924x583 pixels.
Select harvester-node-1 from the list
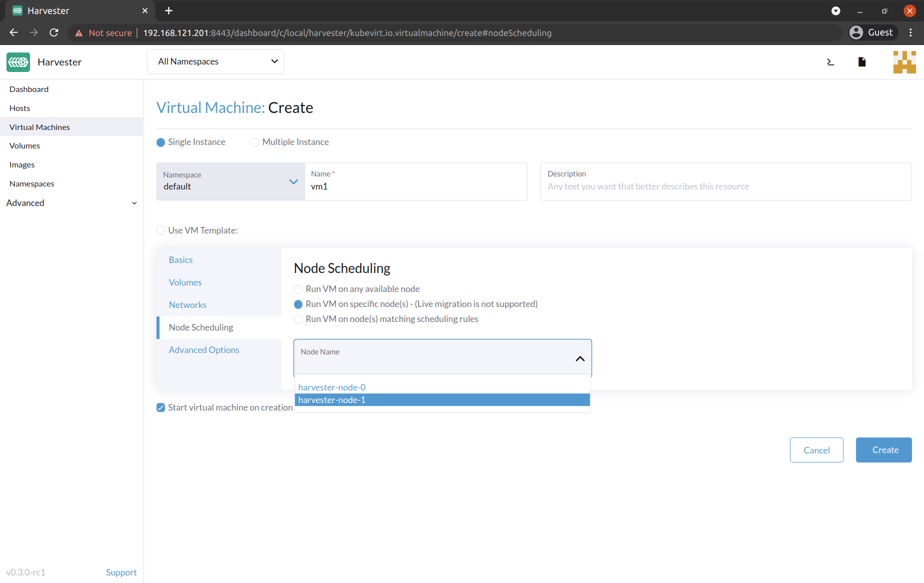coord(442,400)
